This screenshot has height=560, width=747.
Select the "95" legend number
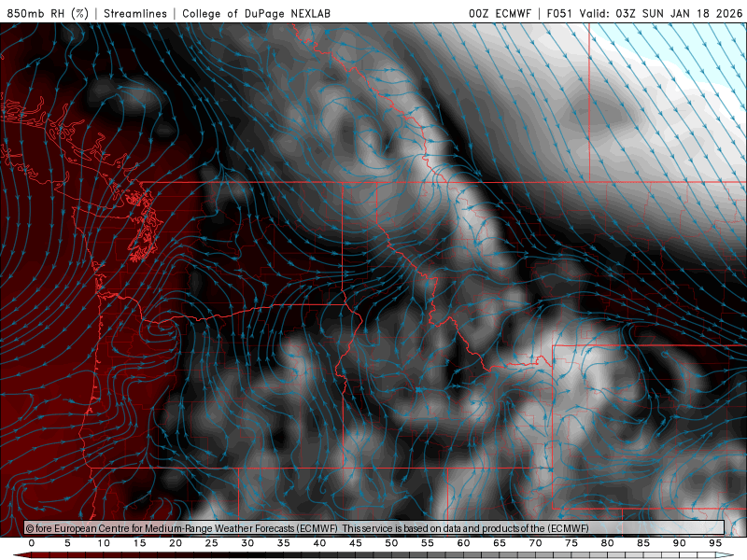pyautogui.click(x=715, y=543)
